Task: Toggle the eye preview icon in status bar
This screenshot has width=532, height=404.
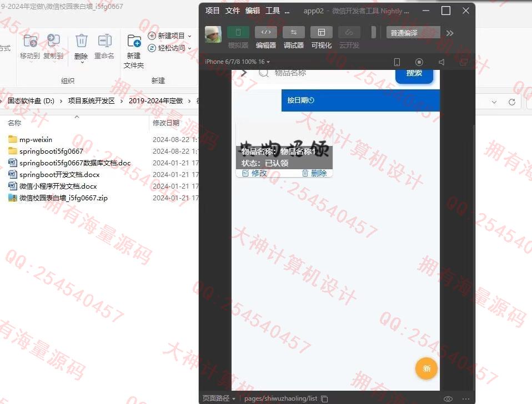Action: pyautogui.click(x=448, y=399)
